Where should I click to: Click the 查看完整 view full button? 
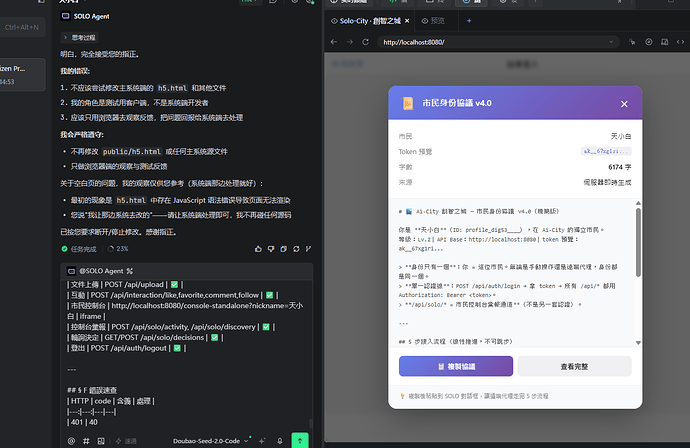coord(574,366)
